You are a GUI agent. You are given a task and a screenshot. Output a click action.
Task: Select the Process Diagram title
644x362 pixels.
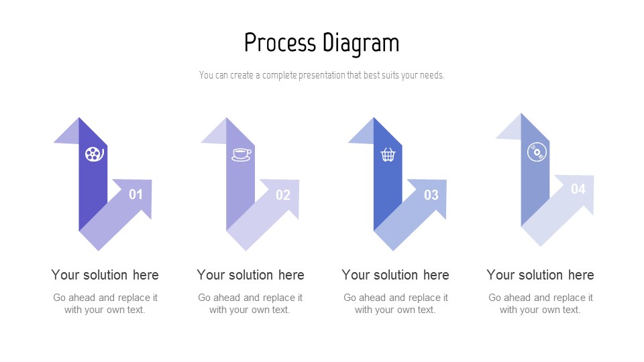tap(321, 43)
